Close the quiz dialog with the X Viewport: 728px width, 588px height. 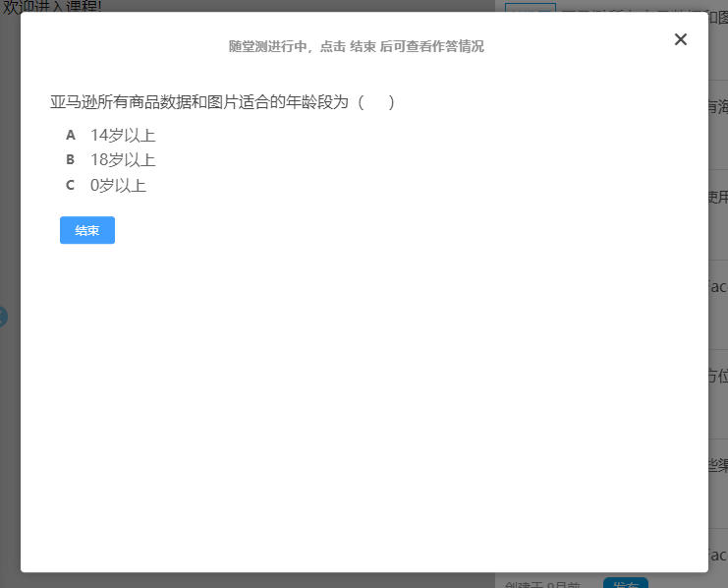coord(681,39)
